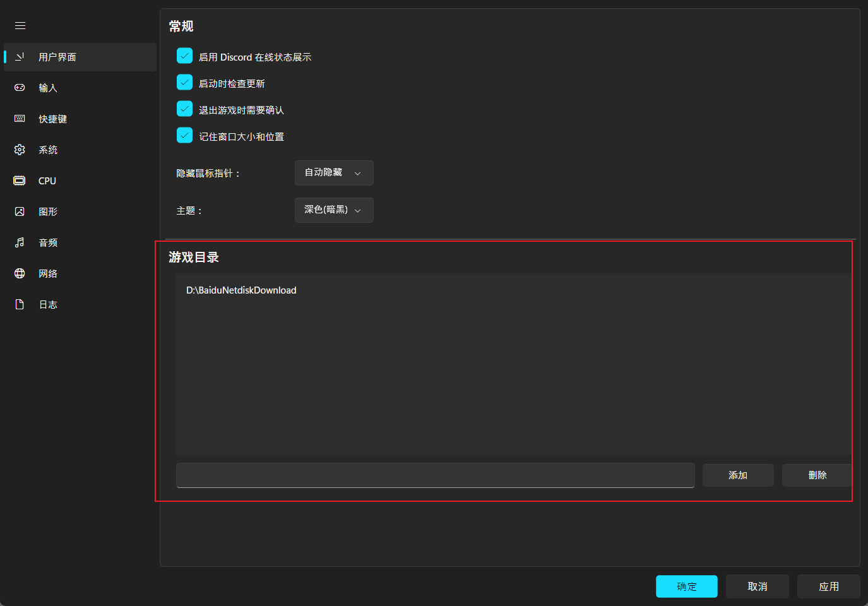Click the keyboard icon for 快捷键
The width and height of the screenshot is (868, 606).
point(20,119)
